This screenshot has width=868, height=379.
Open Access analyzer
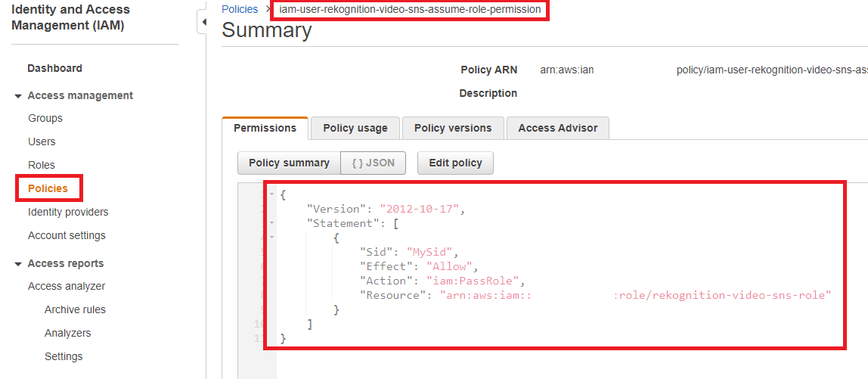coord(67,286)
